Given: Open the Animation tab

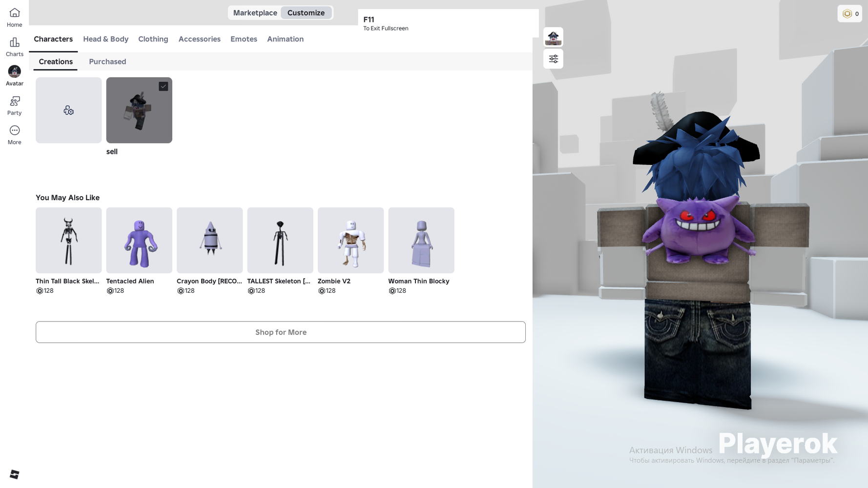Looking at the screenshot, I should 286,39.
